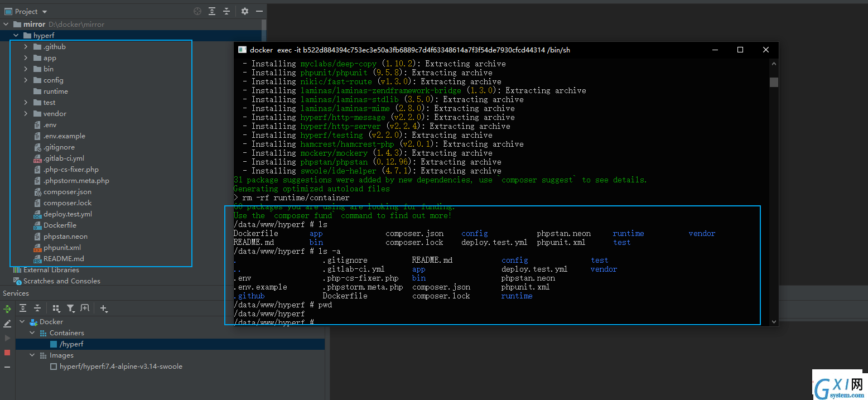
Task: Click Open in New Tab icon
Action: click(85, 308)
